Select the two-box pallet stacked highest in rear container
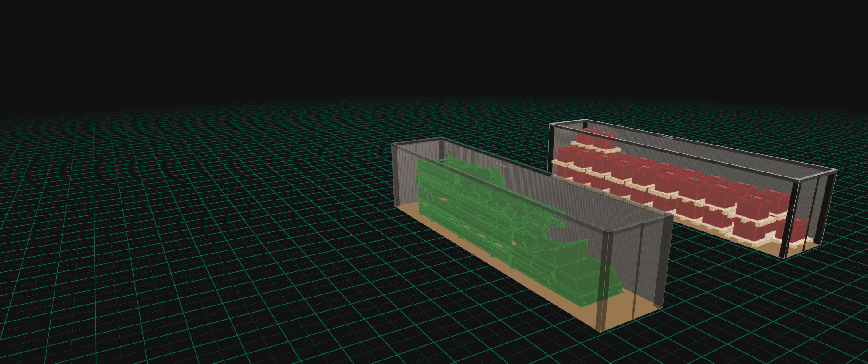The width and height of the screenshot is (868, 364). pos(596,140)
